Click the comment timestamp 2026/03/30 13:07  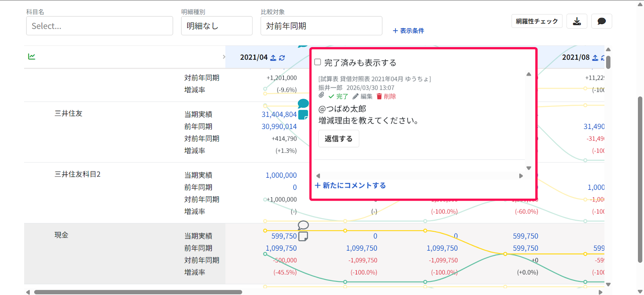(370, 88)
